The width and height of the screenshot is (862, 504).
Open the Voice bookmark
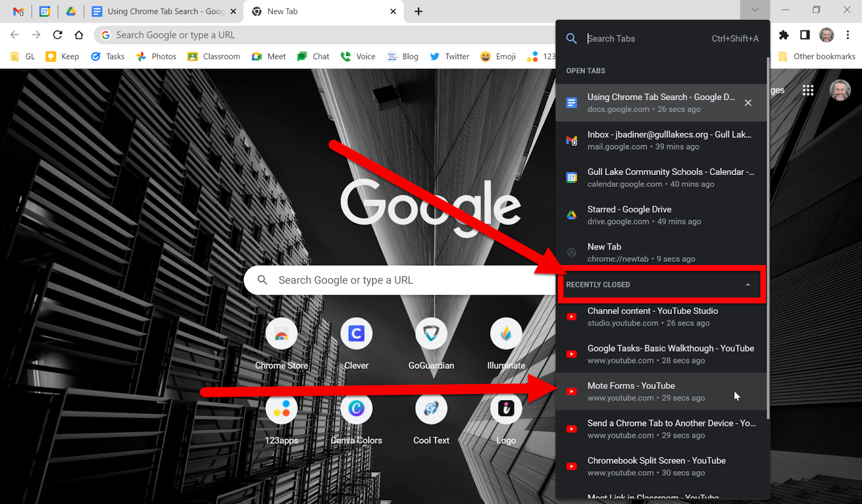pos(358,57)
